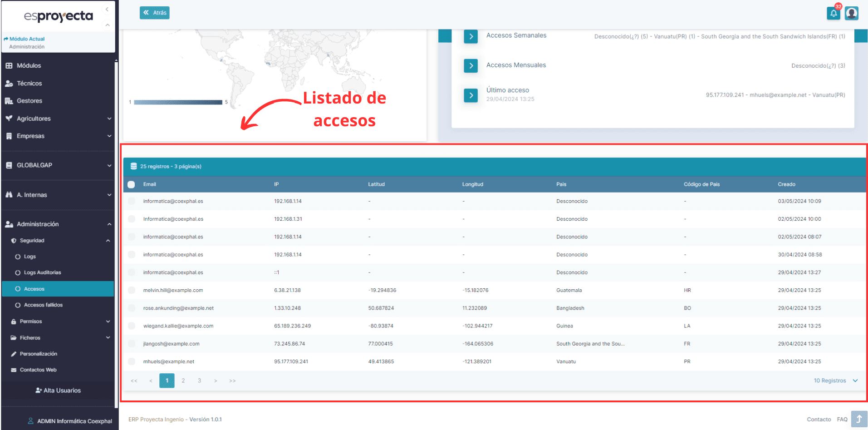Open the notification bell with 32 alerts
This screenshot has width=868, height=430.
(833, 13)
